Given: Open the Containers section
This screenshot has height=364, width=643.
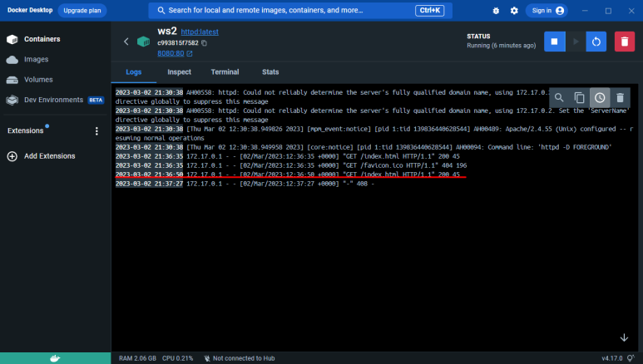Looking at the screenshot, I should point(42,39).
